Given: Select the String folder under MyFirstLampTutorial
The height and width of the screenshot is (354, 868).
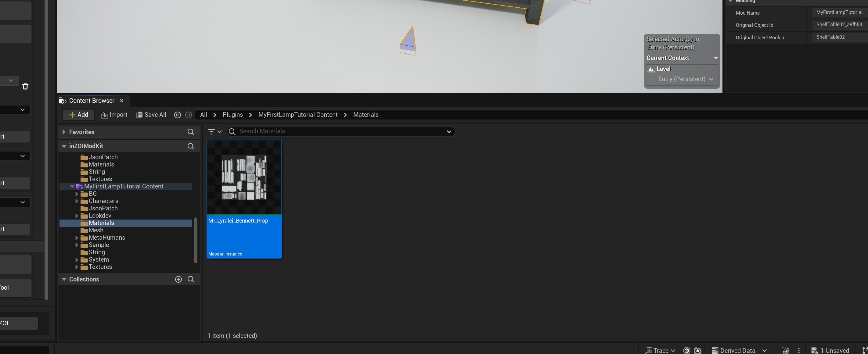Looking at the screenshot, I should pyautogui.click(x=97, y=252).
